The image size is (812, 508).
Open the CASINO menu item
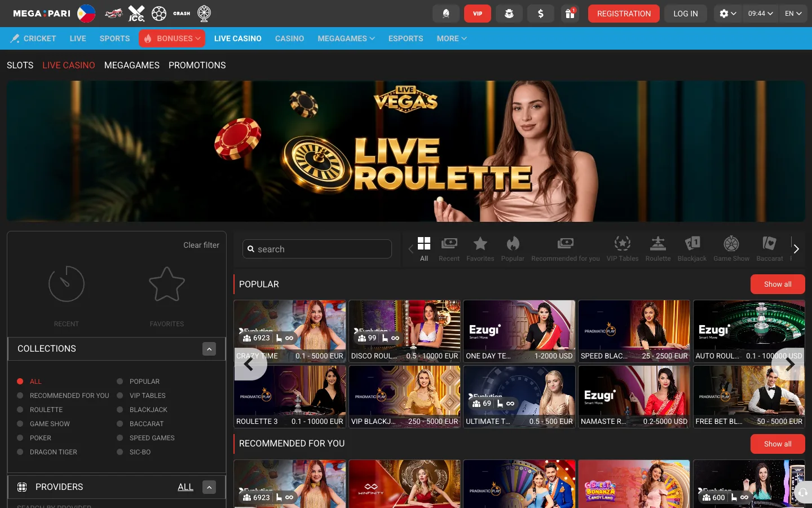pos(289,38)
